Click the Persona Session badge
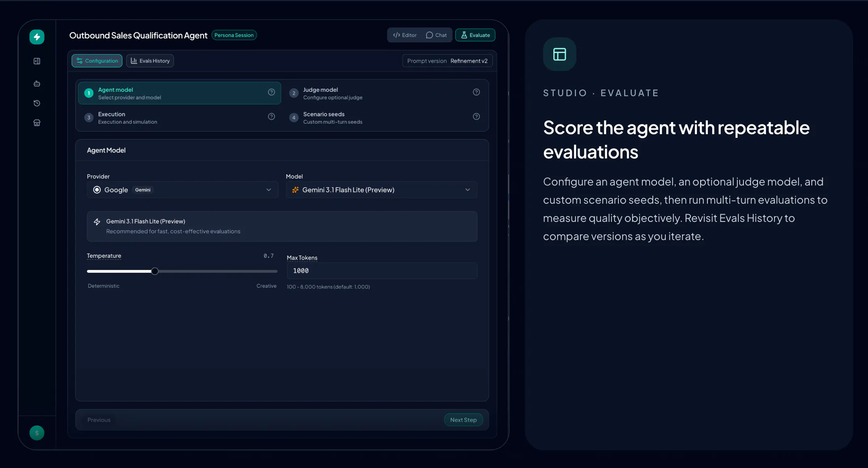Image resolution: width=868 pixels, height=468 pixels. 234,35
